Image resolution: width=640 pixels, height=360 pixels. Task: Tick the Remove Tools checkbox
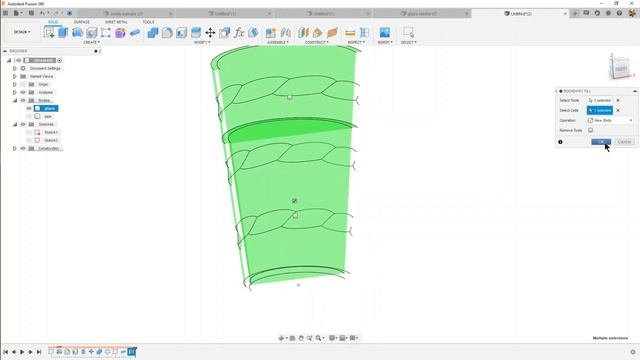591,130
